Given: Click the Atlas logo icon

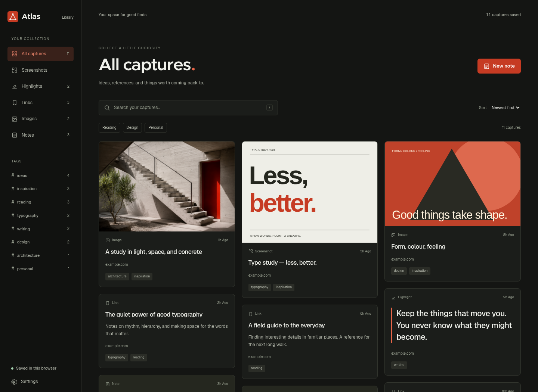Looking at the screenshot, I should pos(13,16).
